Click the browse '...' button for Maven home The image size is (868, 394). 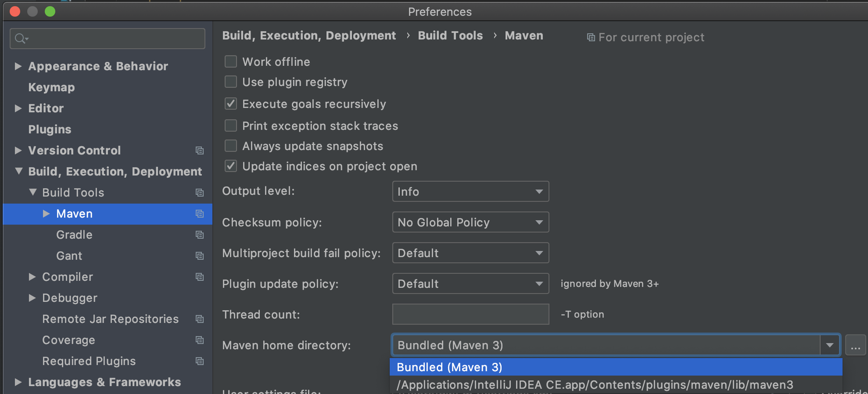855,345
